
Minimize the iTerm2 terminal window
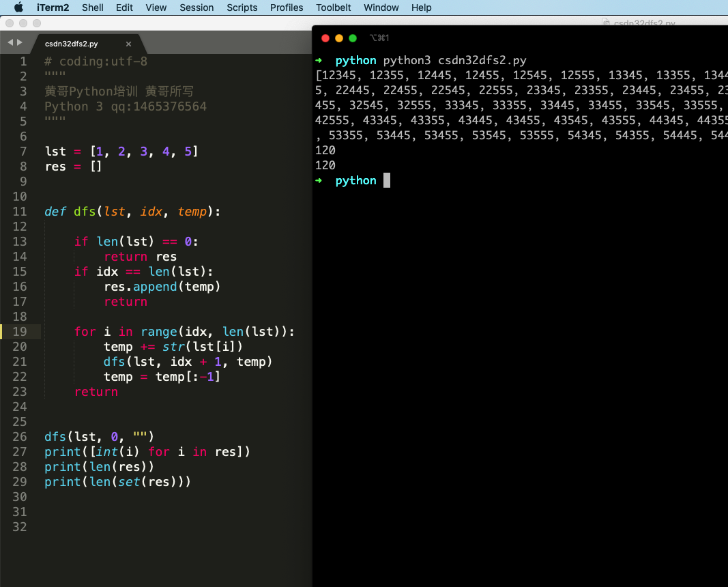(x=339, y=38)
